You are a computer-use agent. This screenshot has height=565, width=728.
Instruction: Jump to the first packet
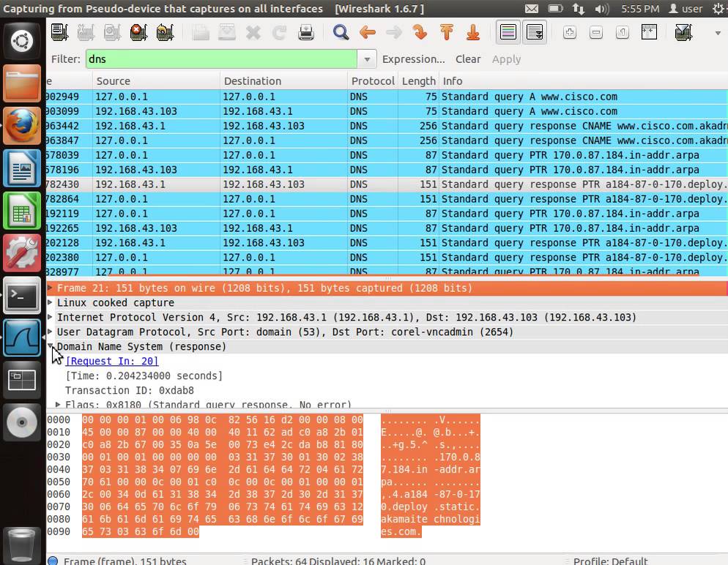pos(447,32)
